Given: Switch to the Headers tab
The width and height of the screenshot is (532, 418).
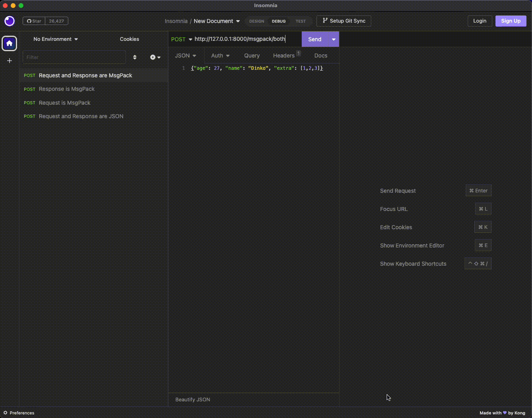Looking at the screenshot, I should (x=286, y=56).
